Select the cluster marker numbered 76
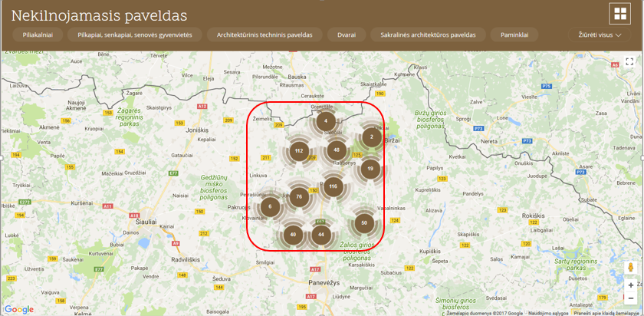The width and height of the screenshot is (644, 316). [299, 197]
